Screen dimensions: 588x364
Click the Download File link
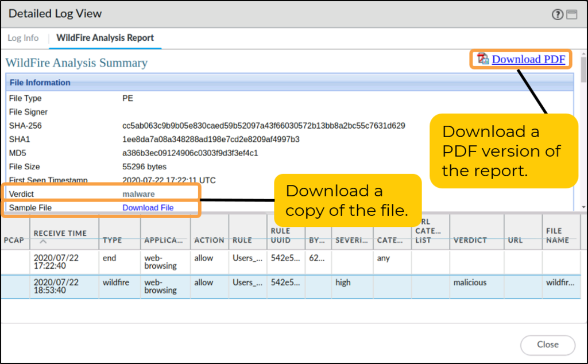click(148, 208)
